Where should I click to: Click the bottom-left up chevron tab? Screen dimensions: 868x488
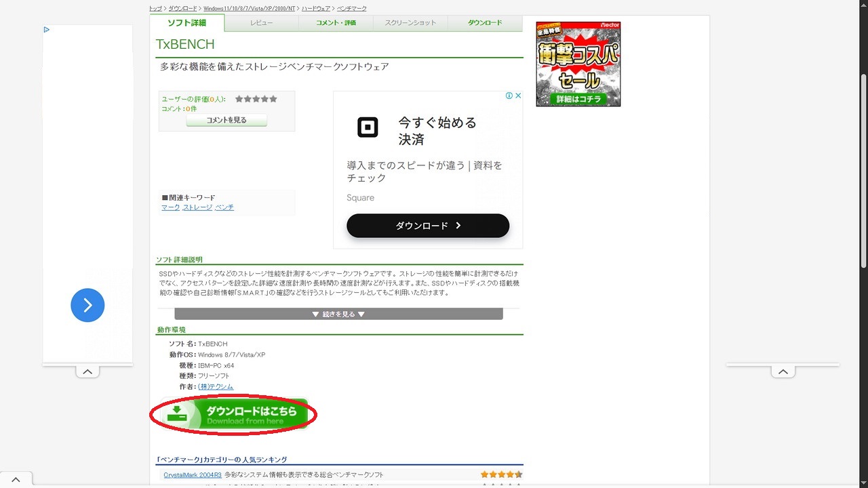click(16, 480)
